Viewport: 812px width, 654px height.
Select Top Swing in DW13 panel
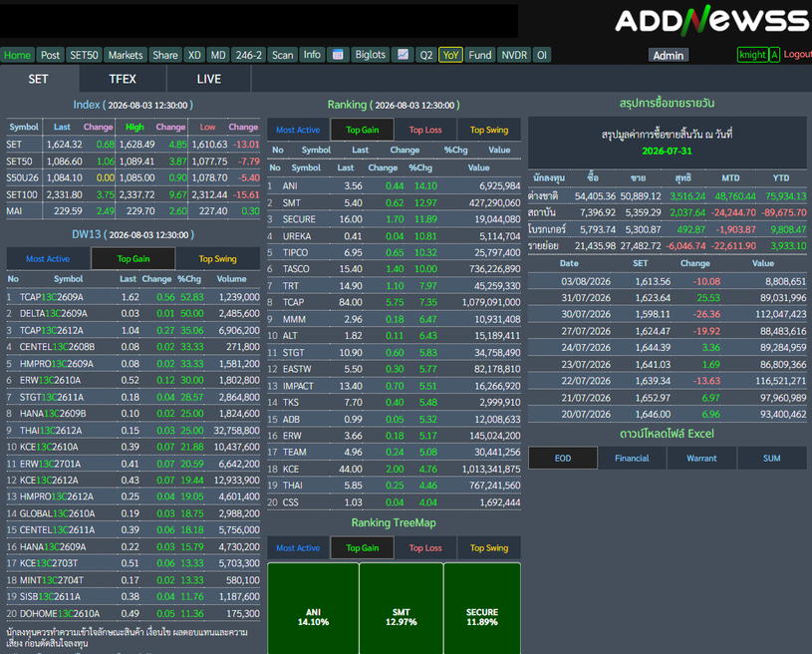coord(217,258)
